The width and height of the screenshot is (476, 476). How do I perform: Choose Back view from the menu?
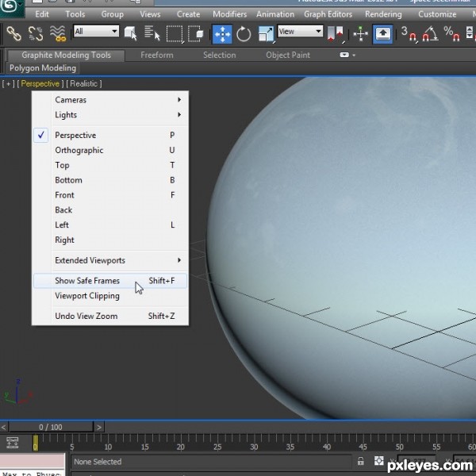(x=110, y=209)
